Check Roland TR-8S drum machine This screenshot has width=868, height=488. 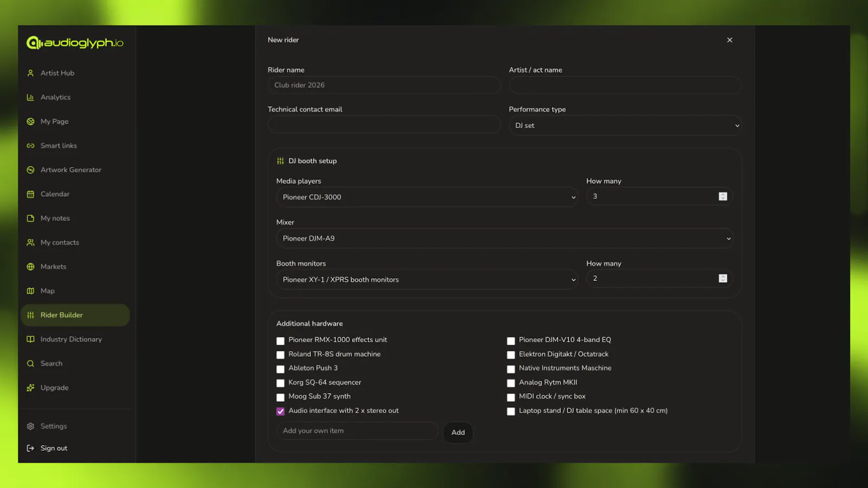coord(280,355)
